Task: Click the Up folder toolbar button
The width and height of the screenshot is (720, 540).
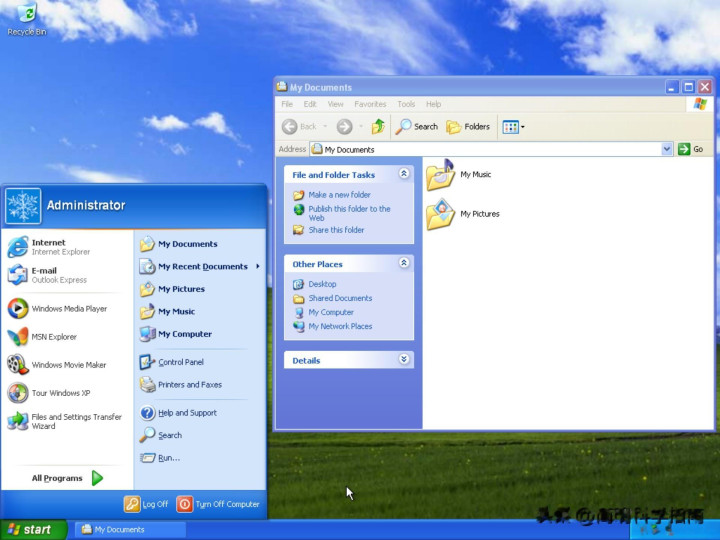Action: tap(378, 126)
